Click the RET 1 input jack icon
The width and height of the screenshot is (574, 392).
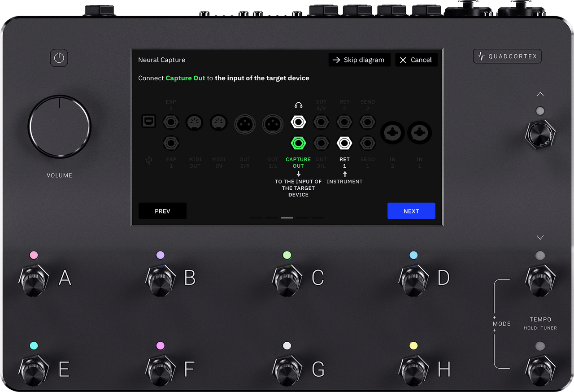click(x=344, y=143)
